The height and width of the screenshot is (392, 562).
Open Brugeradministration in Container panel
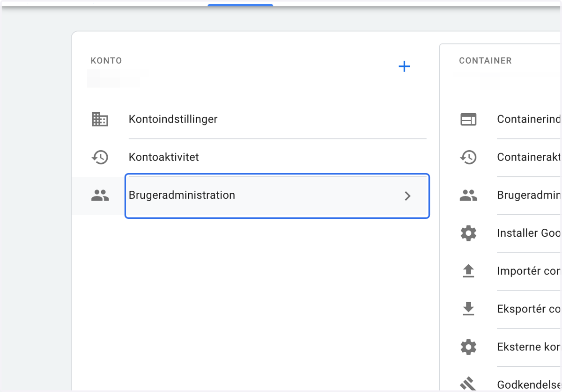point(529,195)
